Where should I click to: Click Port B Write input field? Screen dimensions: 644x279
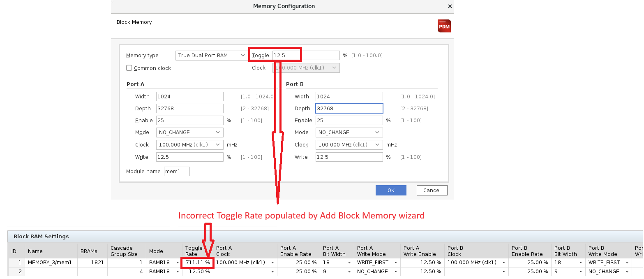[x=349, y=157]
